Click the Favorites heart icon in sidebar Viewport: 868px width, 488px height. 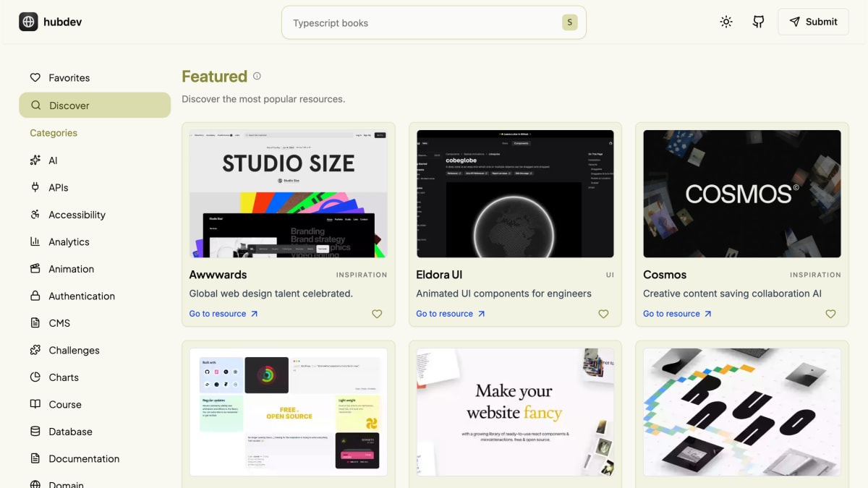35,77
